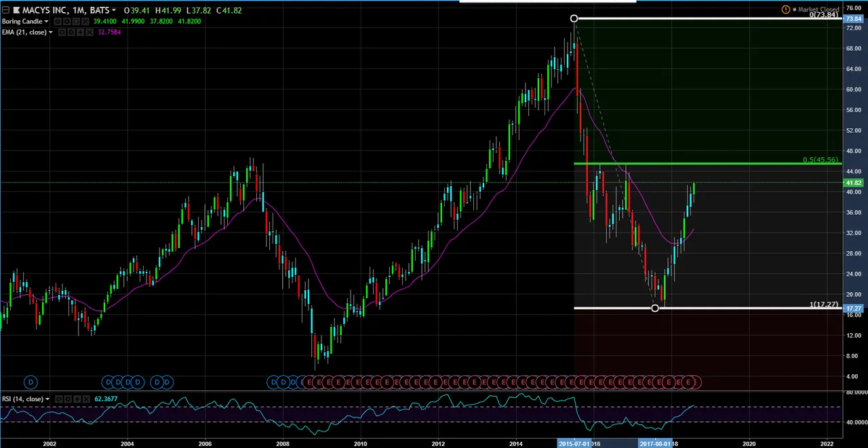This screenshot has height=448, width=868.
Task: Click the Open value O39.41 in the header
Action: coord(136,10)
